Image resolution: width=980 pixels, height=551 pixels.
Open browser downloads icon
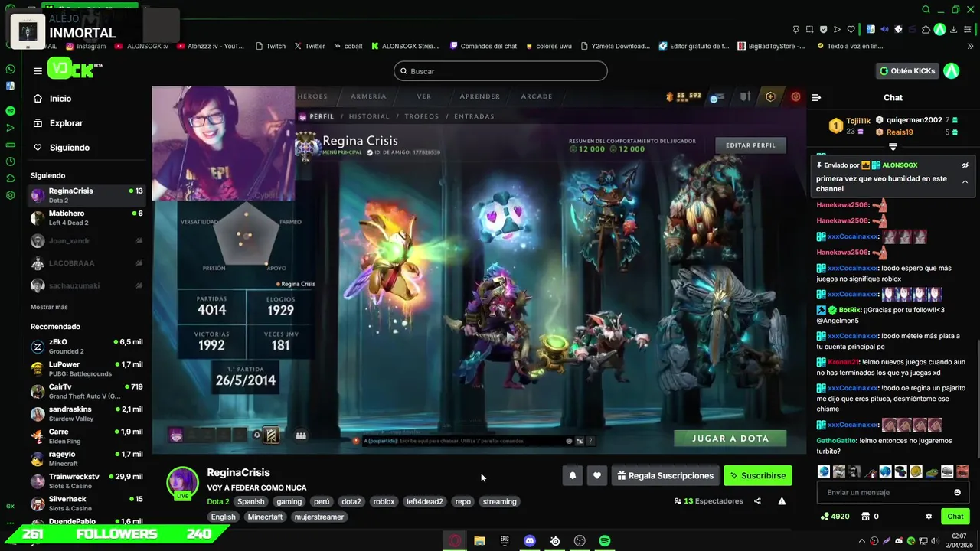pos(953,29)
